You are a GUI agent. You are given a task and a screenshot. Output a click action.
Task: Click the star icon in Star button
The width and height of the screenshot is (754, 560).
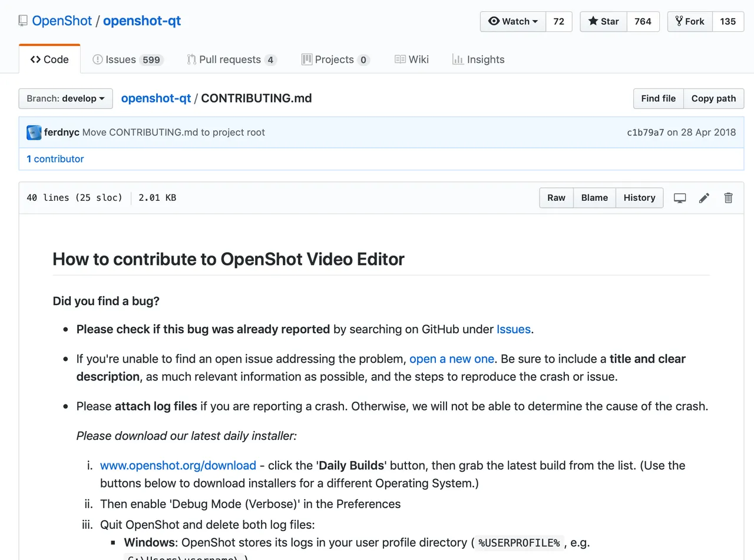pyautogui.click(x=593, y=21)
